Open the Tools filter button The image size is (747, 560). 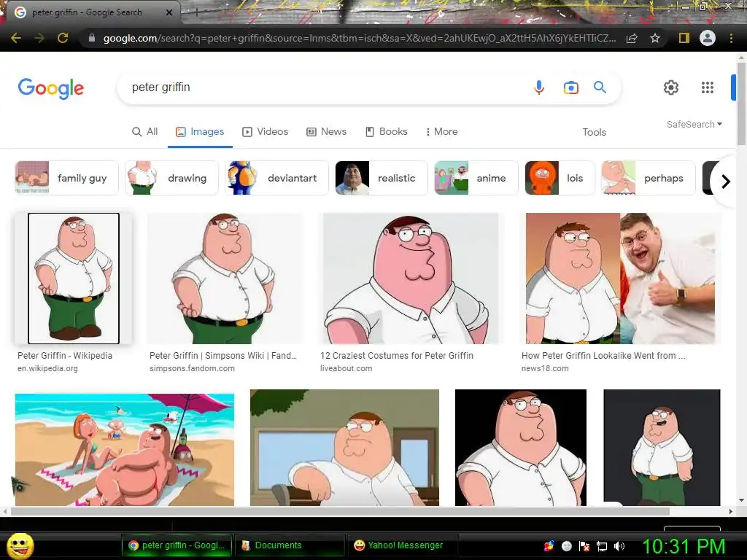(x=594, y=133)
